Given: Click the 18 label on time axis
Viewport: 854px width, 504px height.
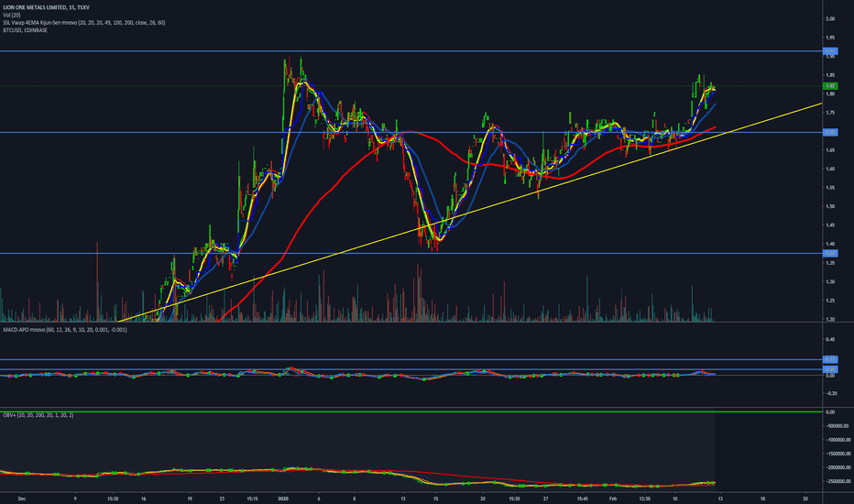Looking at the screenshot, I should [x=762, y=499].
